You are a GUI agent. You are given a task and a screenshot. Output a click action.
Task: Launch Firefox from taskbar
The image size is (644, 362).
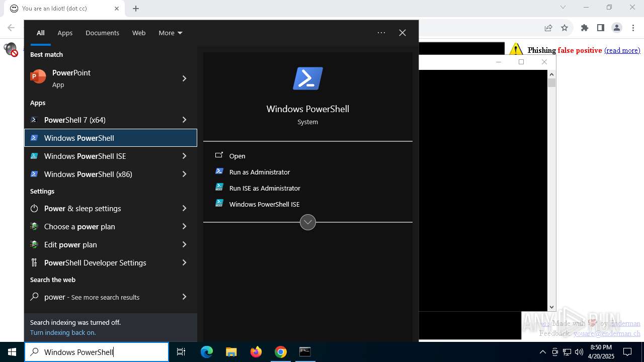click(x=256, y=352)
